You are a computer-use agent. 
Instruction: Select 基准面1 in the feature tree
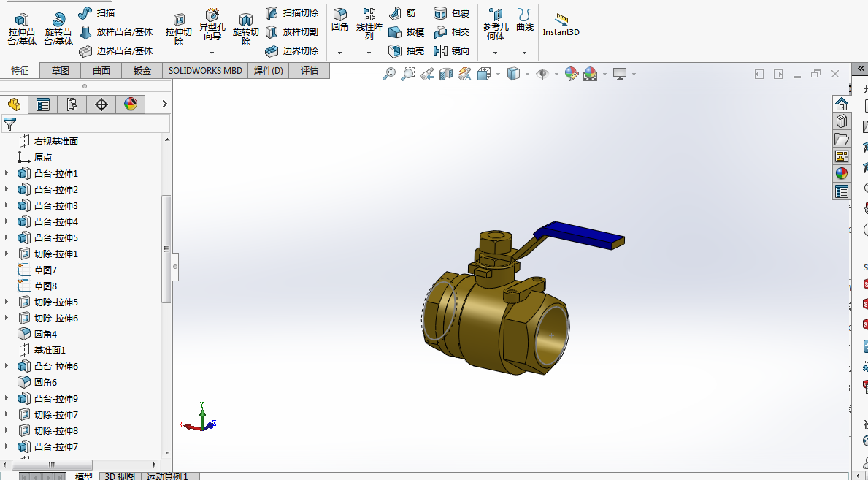[50, 350]
